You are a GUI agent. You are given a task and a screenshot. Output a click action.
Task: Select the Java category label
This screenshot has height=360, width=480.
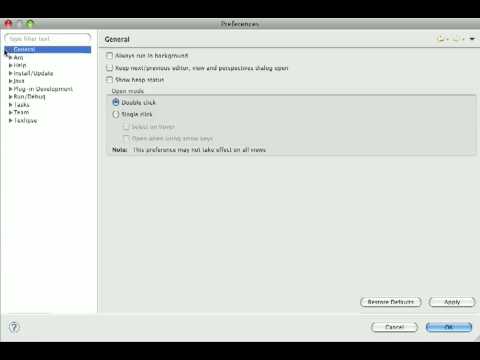pos(19,81)
